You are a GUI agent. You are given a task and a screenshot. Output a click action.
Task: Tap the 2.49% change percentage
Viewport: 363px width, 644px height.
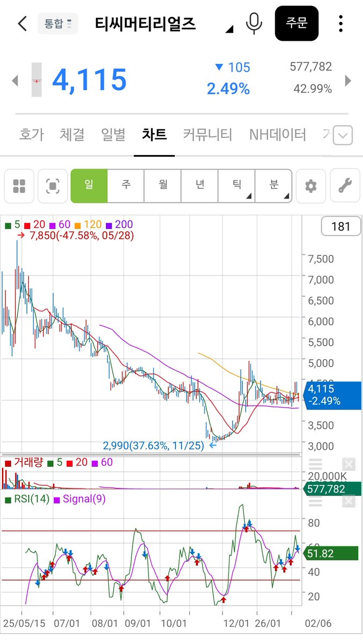[x=228, y=89]
